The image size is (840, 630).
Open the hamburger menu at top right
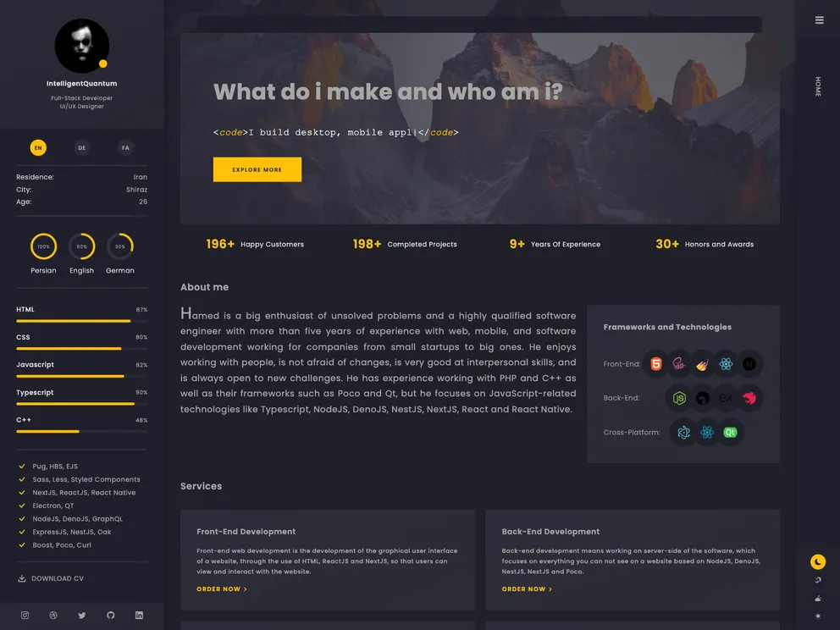(819, 20)
